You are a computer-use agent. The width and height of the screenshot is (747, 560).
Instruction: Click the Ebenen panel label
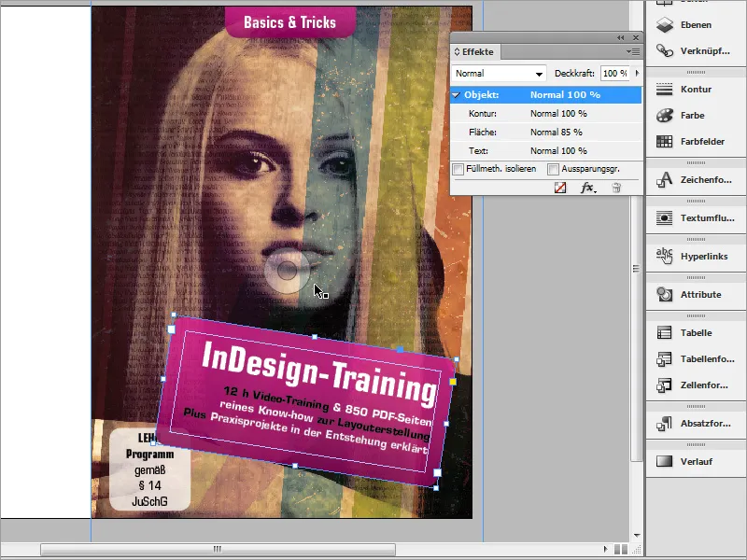[x=696, y=25]
